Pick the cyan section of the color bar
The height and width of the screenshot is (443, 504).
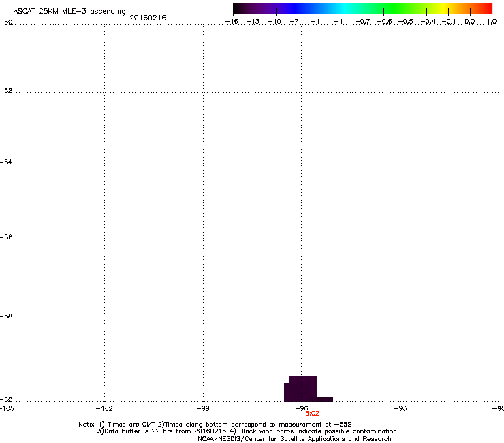[x=345, y=9]
